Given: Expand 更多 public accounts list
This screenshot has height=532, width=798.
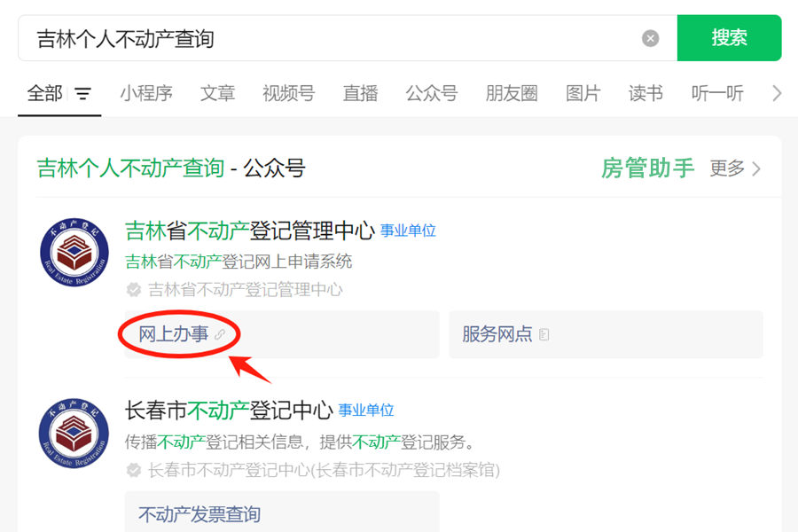Looking at the screenshot, I should [735, 168].
